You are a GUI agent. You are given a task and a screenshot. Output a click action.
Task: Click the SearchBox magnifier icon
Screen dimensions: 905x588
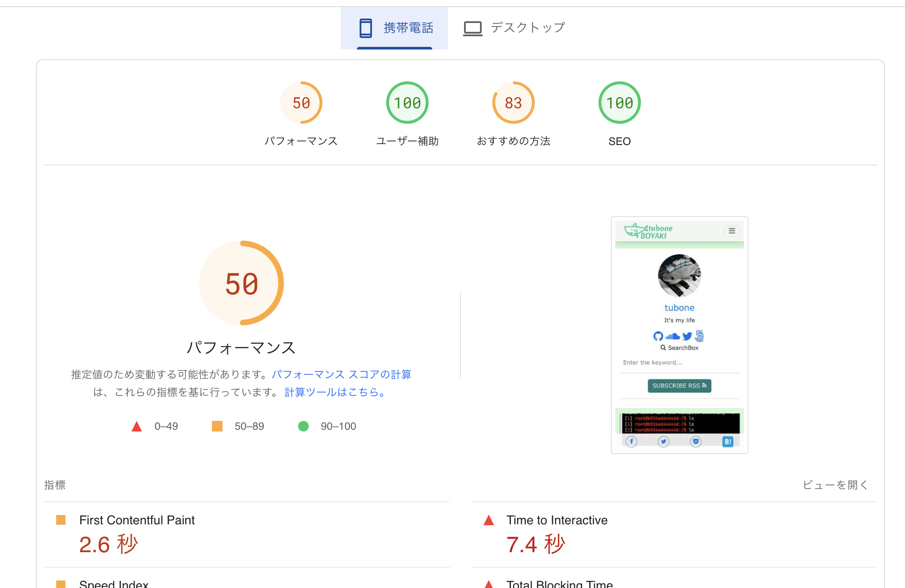point(663,348)
